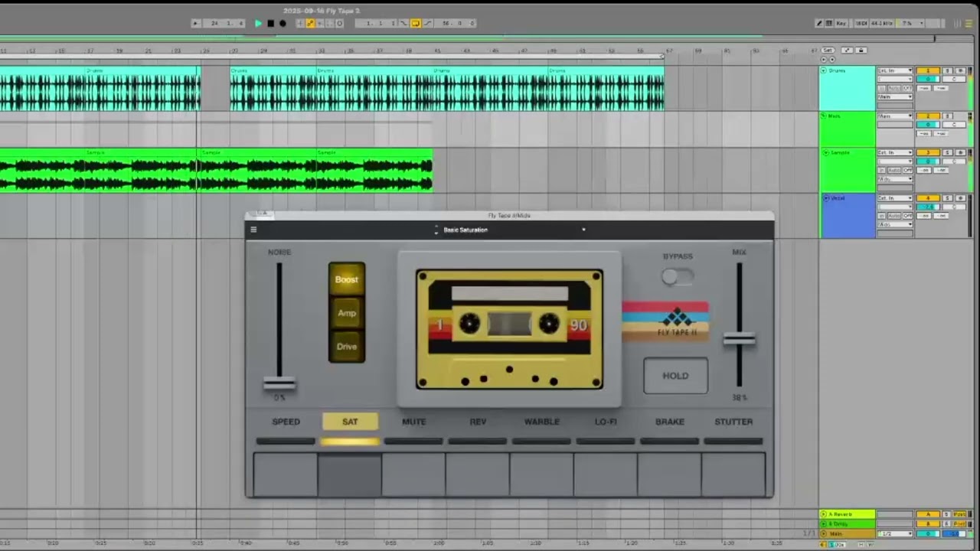The image size is (980, 551).
Task: Arm the Vocal track for recording
Action: [x=960, y=198]
